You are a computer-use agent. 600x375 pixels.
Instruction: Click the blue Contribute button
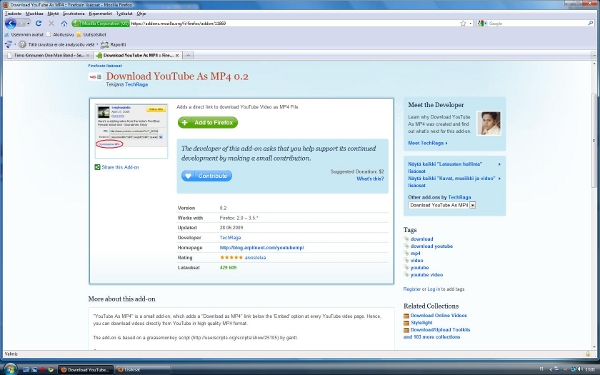tap(207, 176)
